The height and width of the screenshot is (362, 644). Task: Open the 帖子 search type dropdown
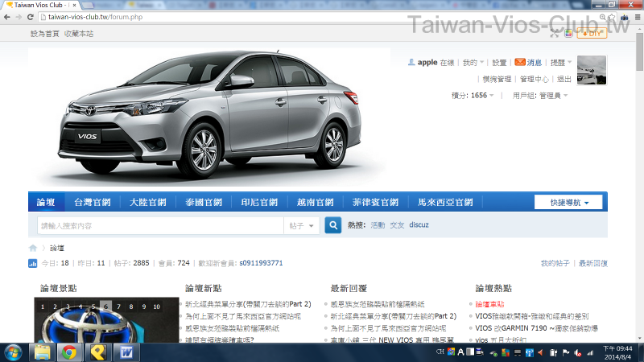click(x=301, y=225)
